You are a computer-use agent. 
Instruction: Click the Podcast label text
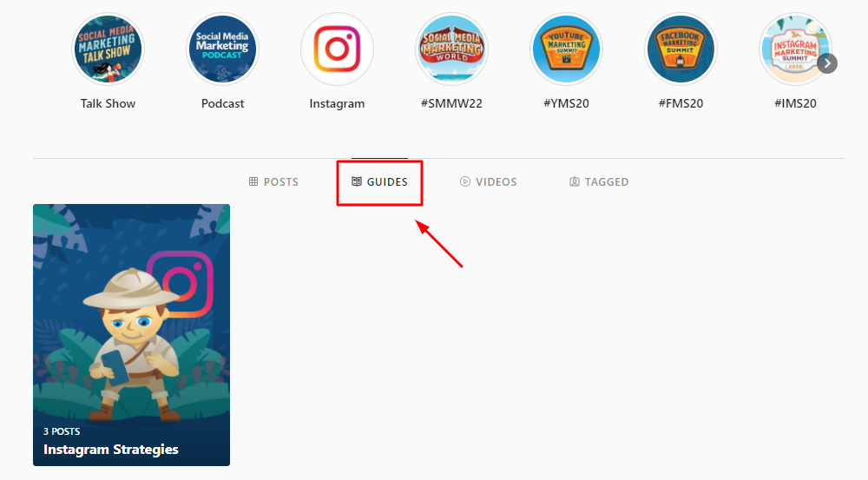pyautogui.click(x=222, y=103)
